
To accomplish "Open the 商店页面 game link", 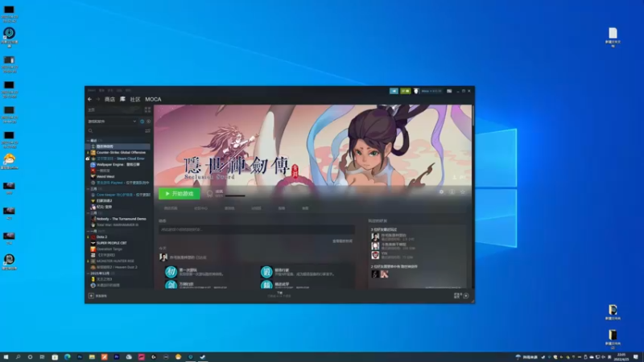I will click(x=171, y=208).
